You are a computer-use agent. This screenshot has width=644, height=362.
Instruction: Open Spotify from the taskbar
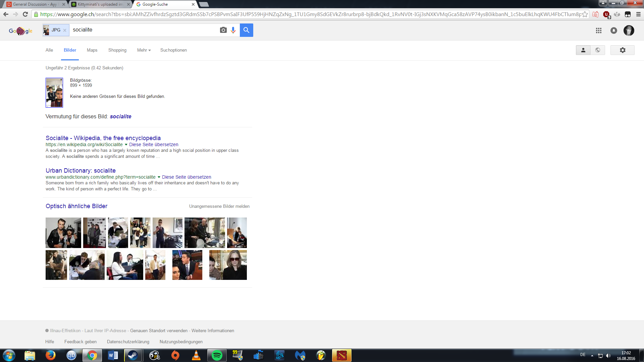click(217, 355)
